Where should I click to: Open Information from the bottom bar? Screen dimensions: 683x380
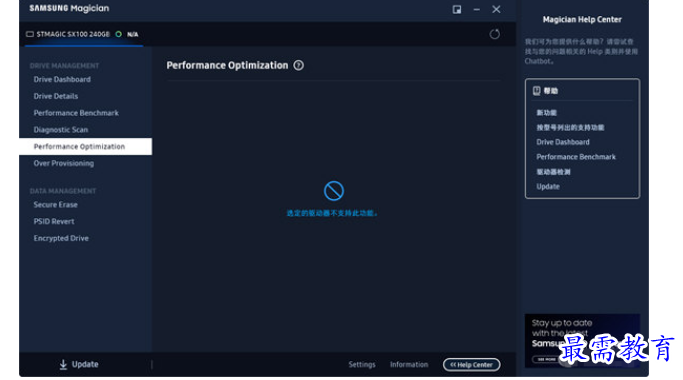pos(409,364)
